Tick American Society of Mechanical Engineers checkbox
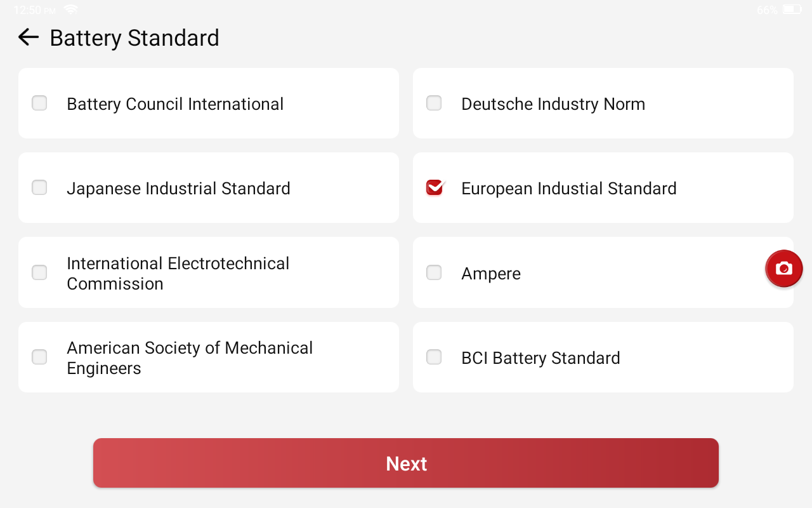Image resolution: width=812 pixels, height=508 pixels. click(x=39, y=357)
